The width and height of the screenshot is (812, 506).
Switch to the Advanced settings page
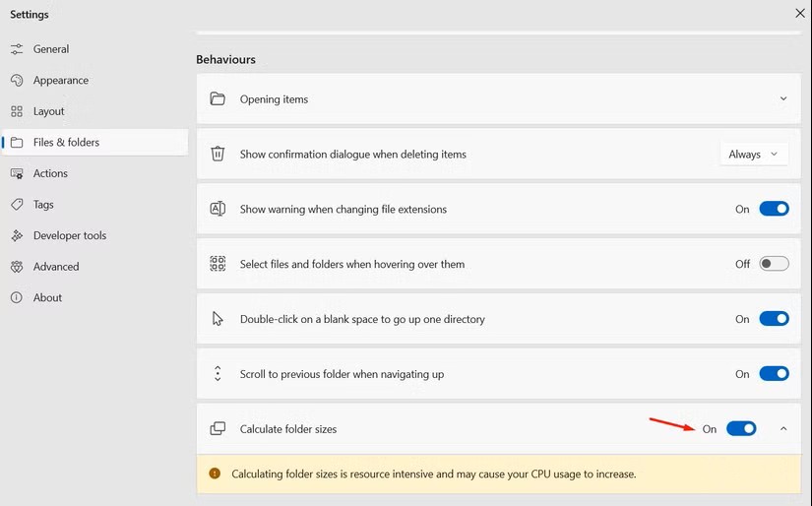pyautogui.click(x=56, y=267)
